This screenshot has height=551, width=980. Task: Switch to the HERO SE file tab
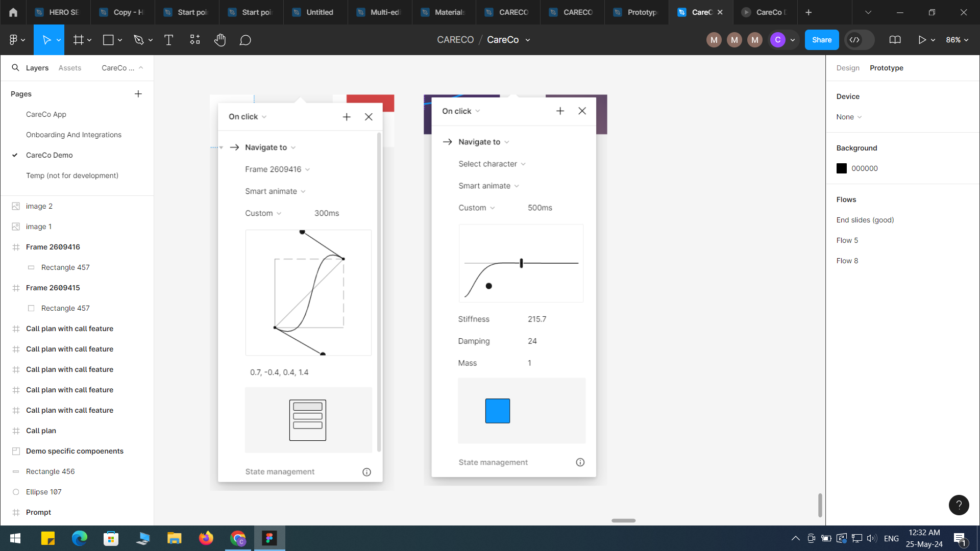(58, 12)
